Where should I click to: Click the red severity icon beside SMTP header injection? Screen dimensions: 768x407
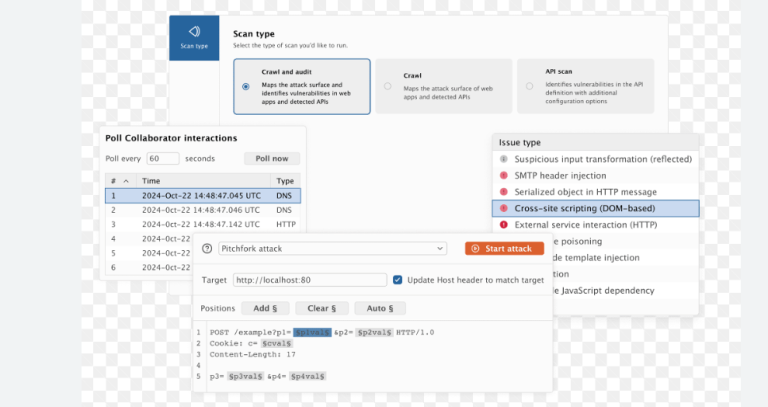(504, 176)
